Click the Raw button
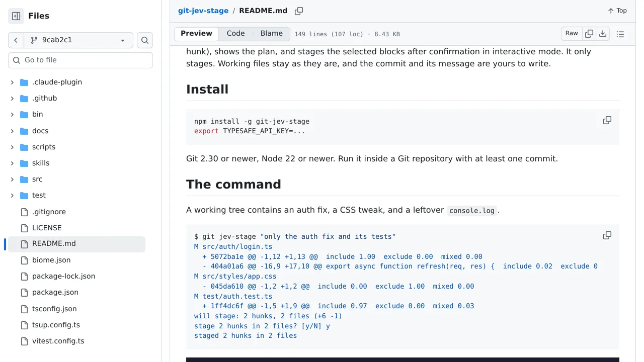 (572, 34)
